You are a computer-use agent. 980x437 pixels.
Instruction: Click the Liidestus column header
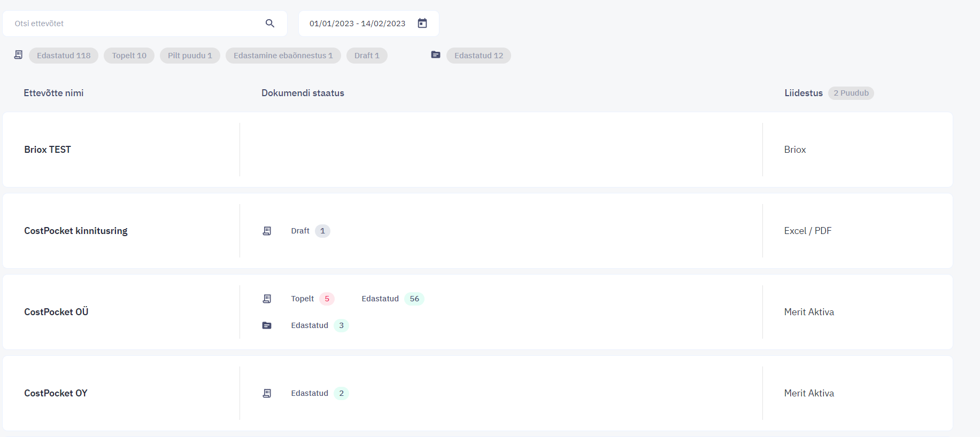(804, 93)
